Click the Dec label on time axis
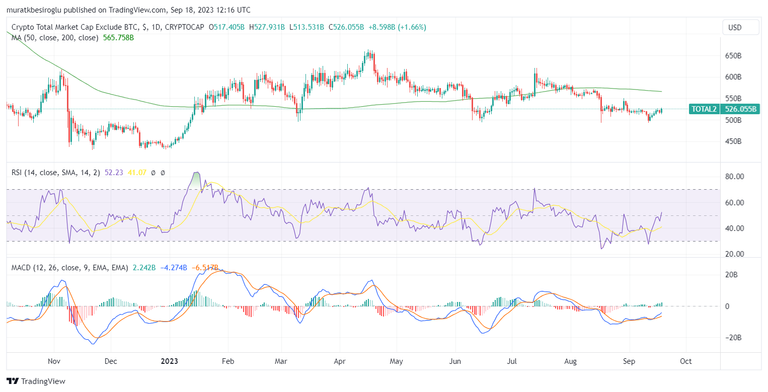 coord(111,362)
